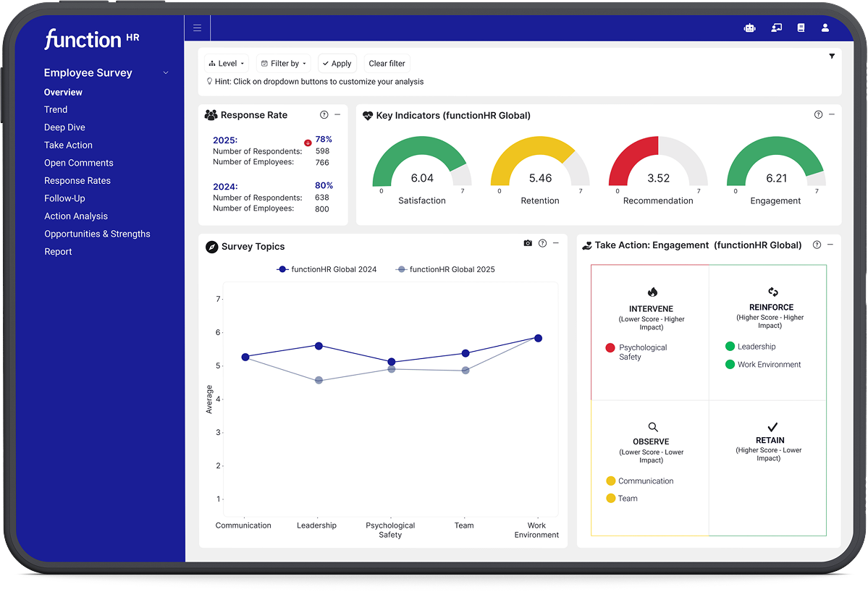Take a snapshot of the Survey Topics chart
Screen dimensions: 868x592
(528, 243)
